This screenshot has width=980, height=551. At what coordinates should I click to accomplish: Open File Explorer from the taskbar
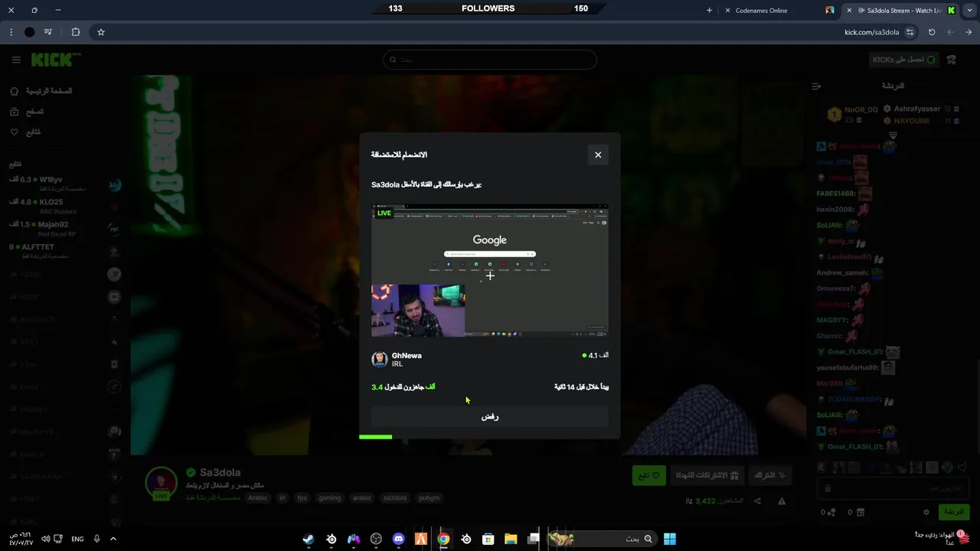511,539
